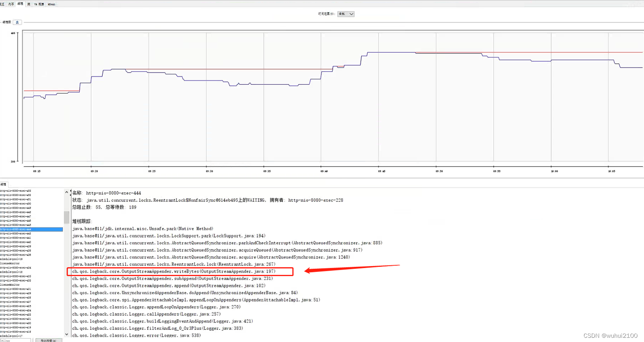This screenshot has height=342, width=644.
Task: Select thread http-nio-8080-exec-418
Action: [x=16, y=332]
